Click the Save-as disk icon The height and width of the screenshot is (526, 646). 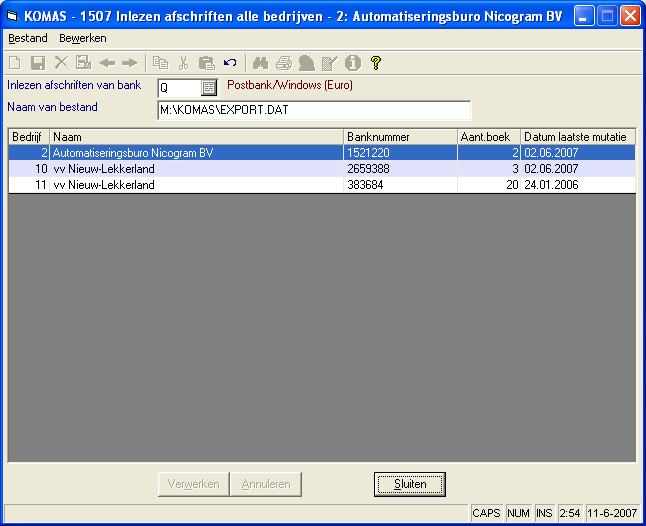pyautogui.click(x=84, y=63)
